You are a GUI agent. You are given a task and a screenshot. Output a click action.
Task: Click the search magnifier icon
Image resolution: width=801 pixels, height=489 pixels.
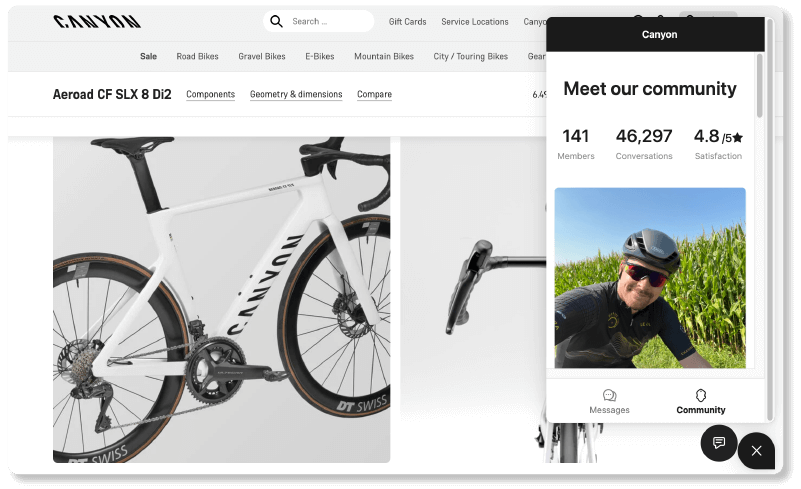276,21
